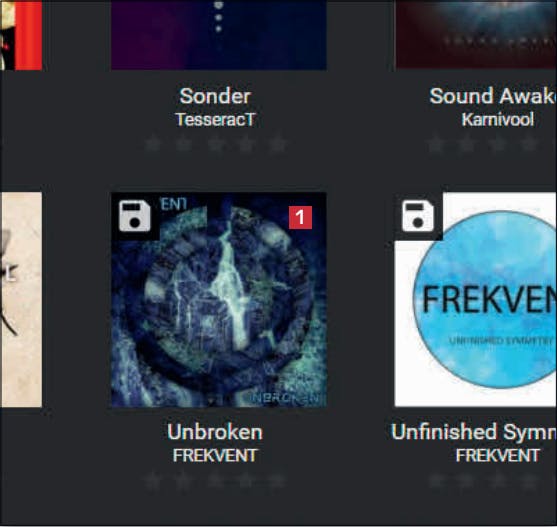This screenshot has width=557, height=527.
Task: Click the Sonder album title
Action: [x=215, y=96]
